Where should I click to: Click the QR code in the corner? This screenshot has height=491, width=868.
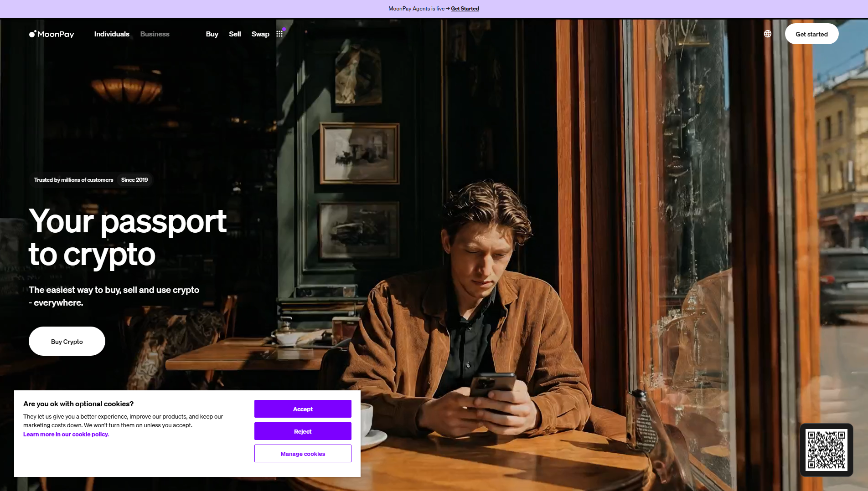click(x=827, y=450)
